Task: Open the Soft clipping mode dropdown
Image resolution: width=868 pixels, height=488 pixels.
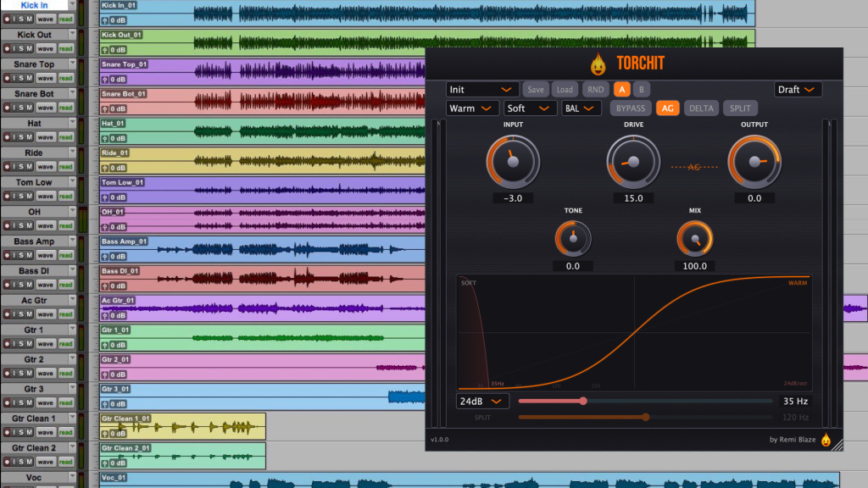Action: [x=529, y=108]
